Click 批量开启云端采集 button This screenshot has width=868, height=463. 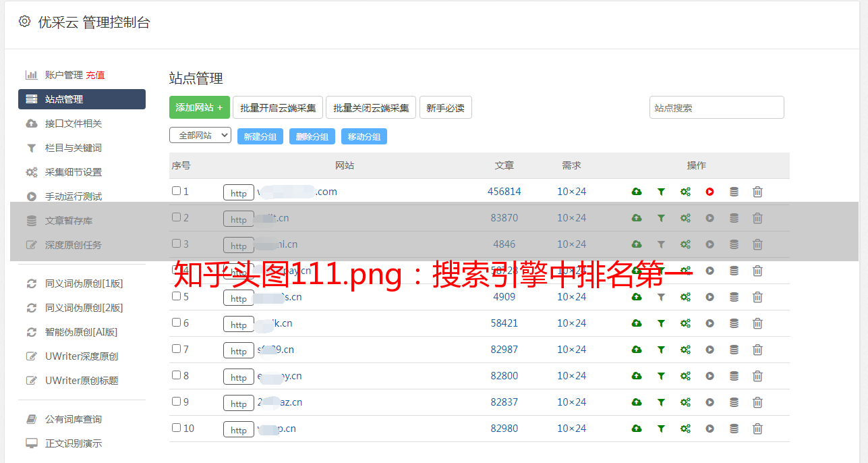coord(278,107)
